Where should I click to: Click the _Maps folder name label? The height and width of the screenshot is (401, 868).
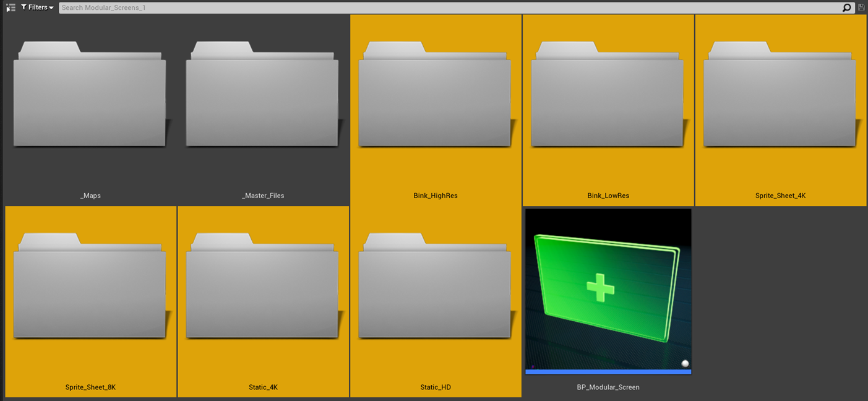tap(90, 196)
